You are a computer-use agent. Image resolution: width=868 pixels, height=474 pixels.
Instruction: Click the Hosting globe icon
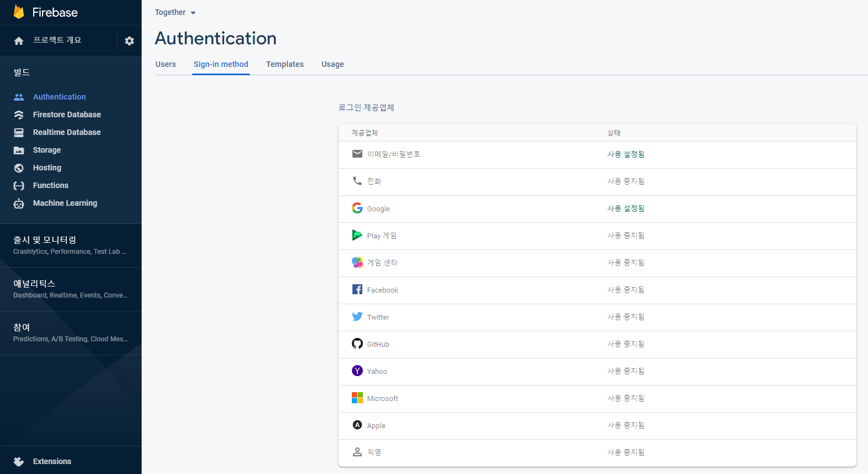(19, 168)
